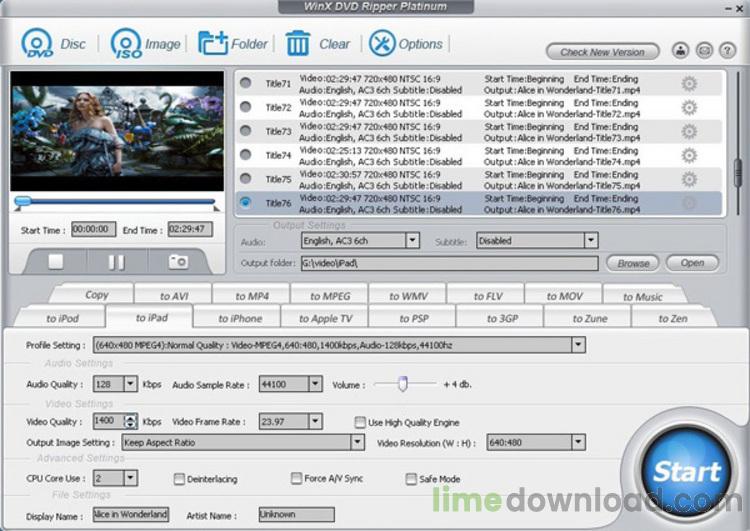
Task: Enable Use High Quality Engine checkbox
Action: point(360,422)
